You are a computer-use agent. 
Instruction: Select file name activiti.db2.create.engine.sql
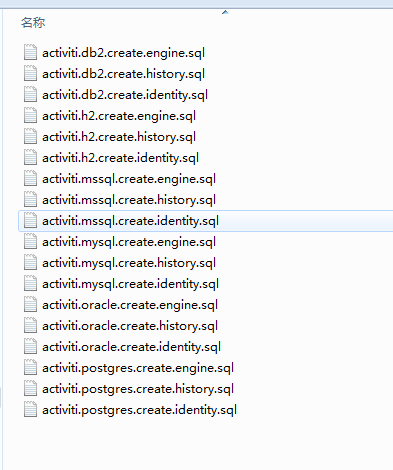pyautogui.click(x=123, y=53)
